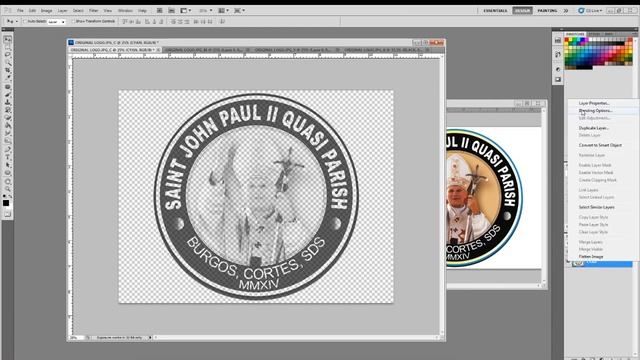Choose Blending Options in context menu
This screenshot has width=640, height=360.
coord(595,111)
